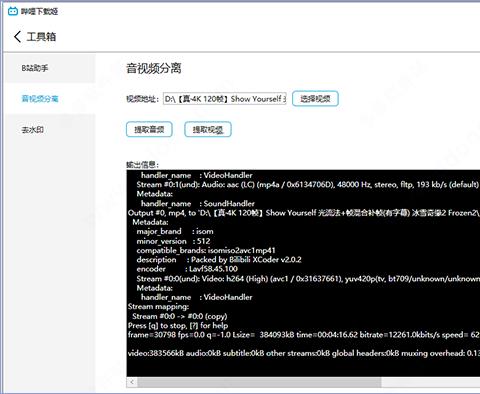The width and height of the screenshot is (480, 394).
Task: Click the 工具箱 page title
Action: click(x=41, y=37)
